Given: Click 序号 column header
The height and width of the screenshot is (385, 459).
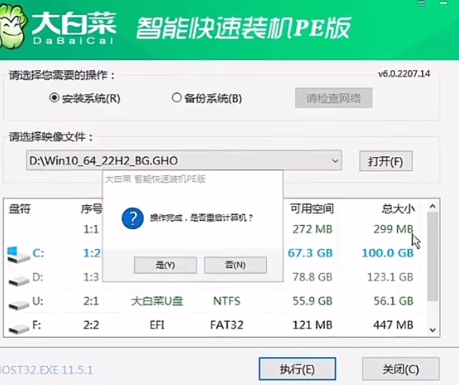Looking at the screenshot, I should coord(91,209).
